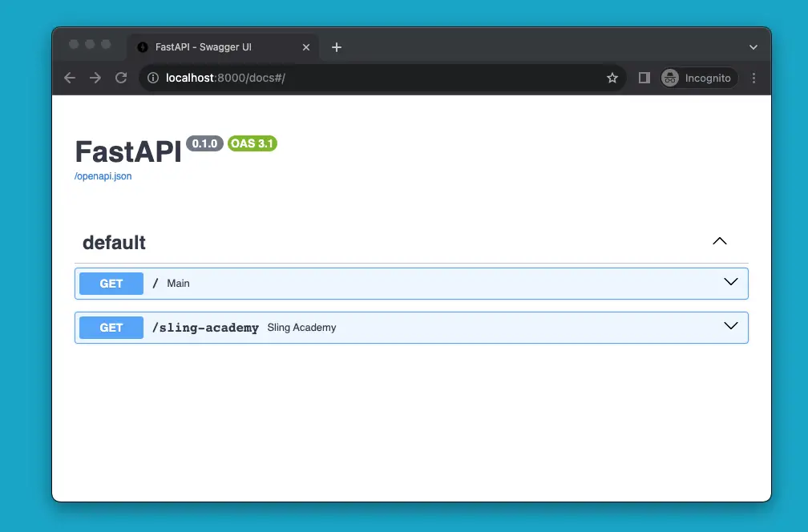Click the Main endpoint summary text

pyautogui.click(x=178, y=284)
